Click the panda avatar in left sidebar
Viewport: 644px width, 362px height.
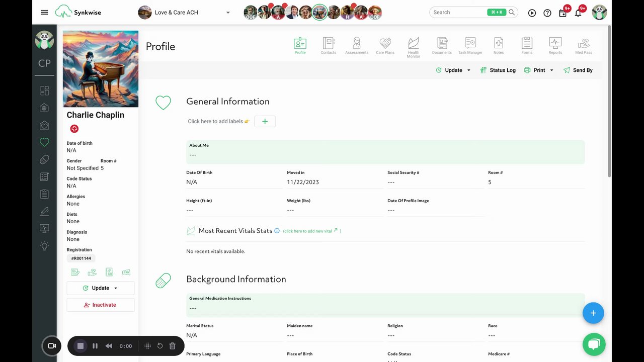pos(44,40)
